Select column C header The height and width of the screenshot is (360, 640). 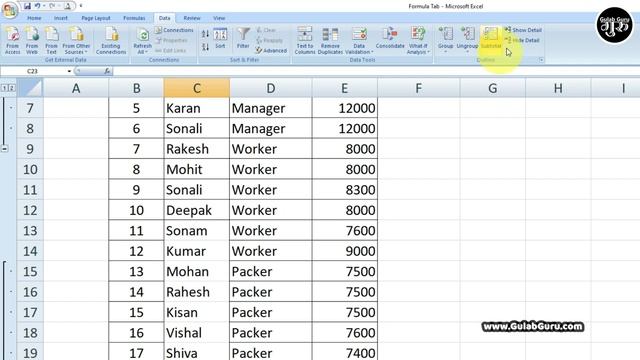coord(197,88)
